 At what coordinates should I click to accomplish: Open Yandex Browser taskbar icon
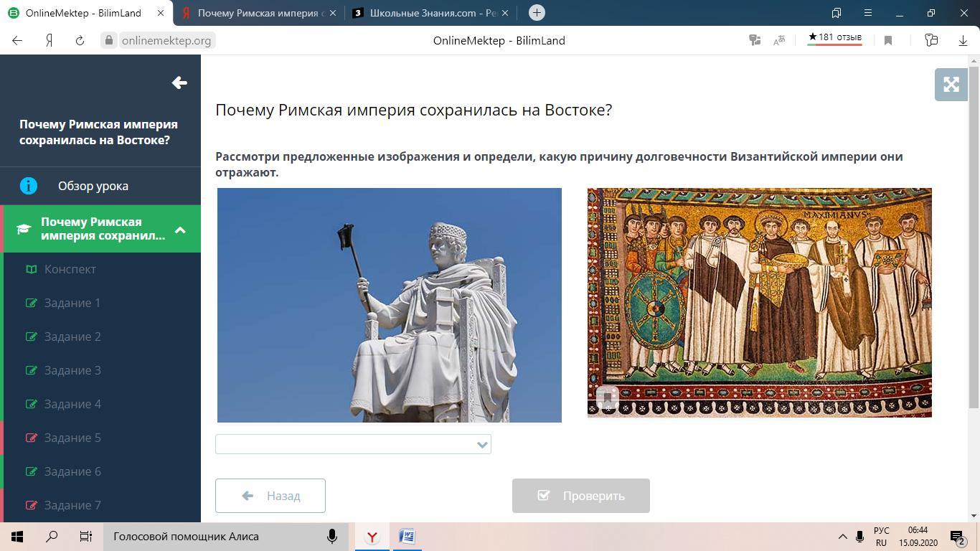(372, 537)
